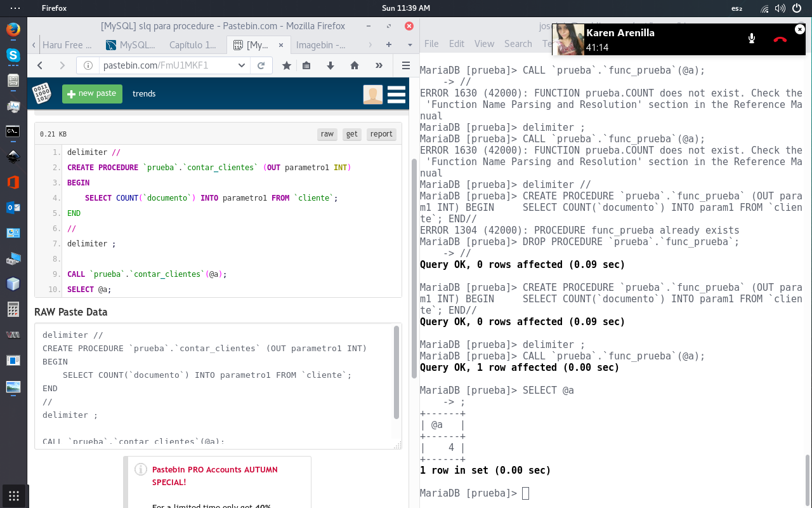Open the Pastebin PRO Accounts AUTUMN SPECIAL link
Screen dimensions: 812x508
(215, 476)
